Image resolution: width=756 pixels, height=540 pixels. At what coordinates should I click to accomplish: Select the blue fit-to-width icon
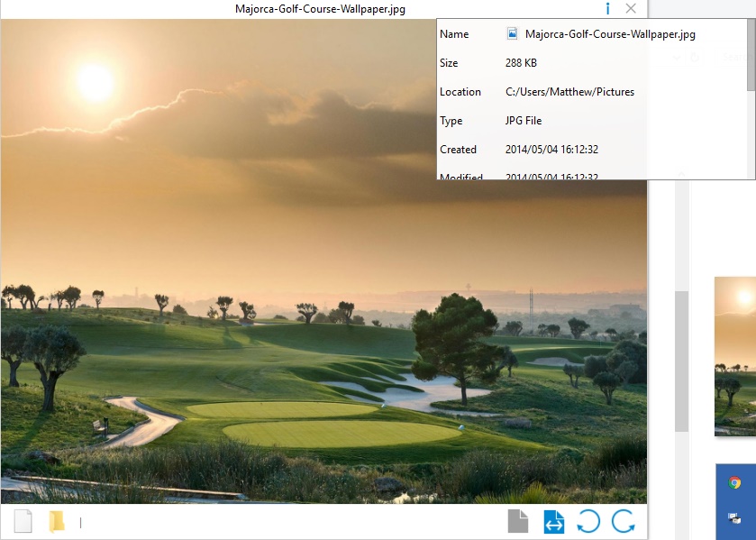[x=554, y=522]
